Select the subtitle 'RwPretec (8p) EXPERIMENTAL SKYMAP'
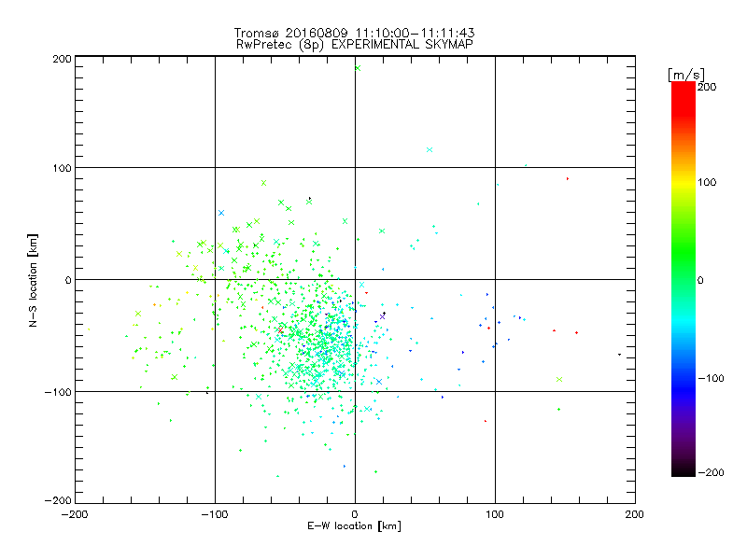 point(354,44)
